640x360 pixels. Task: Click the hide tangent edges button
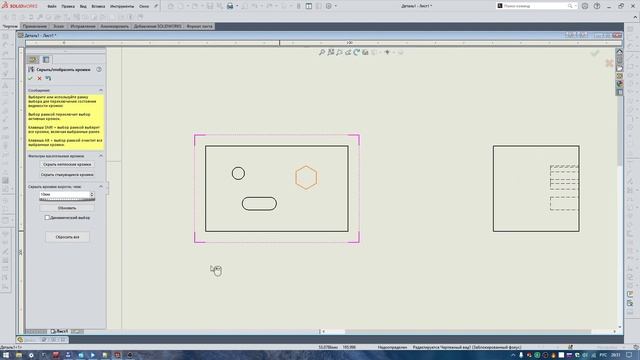point(67,175)
